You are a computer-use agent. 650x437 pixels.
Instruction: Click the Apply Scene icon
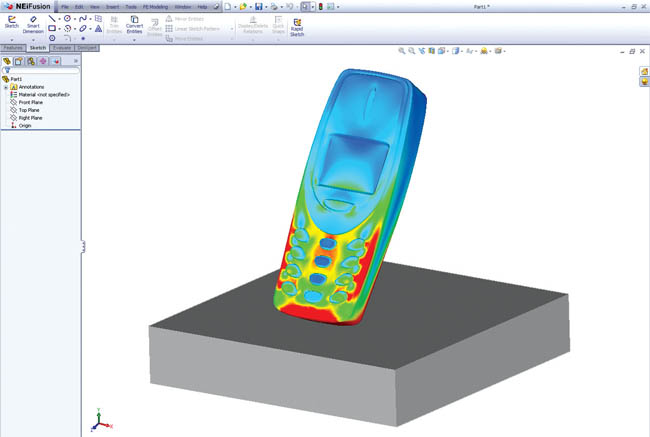pyautogui.click(x=484, y=51)
